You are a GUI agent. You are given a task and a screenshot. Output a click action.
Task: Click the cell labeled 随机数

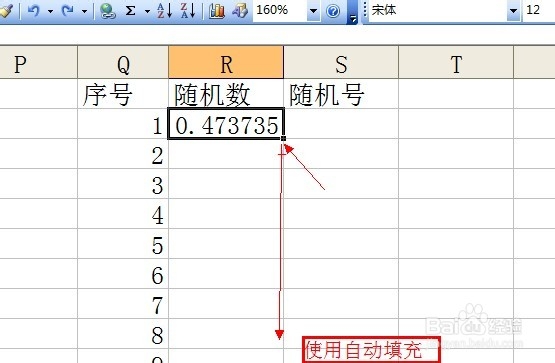click(226, 94)
